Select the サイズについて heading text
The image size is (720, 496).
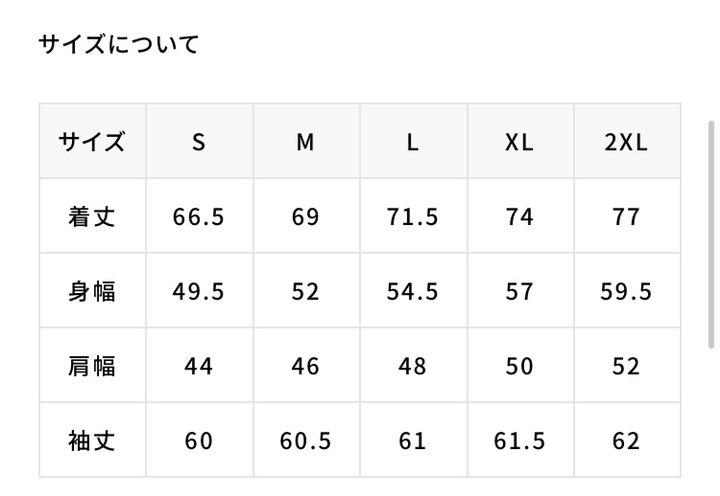coord(118,45)
